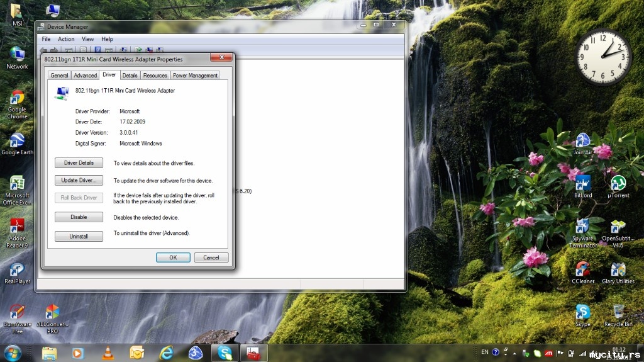Viewport: 644px width, 362px height.
Task: Click the desktop clock gadget
Action: click(x=603, y=57)
